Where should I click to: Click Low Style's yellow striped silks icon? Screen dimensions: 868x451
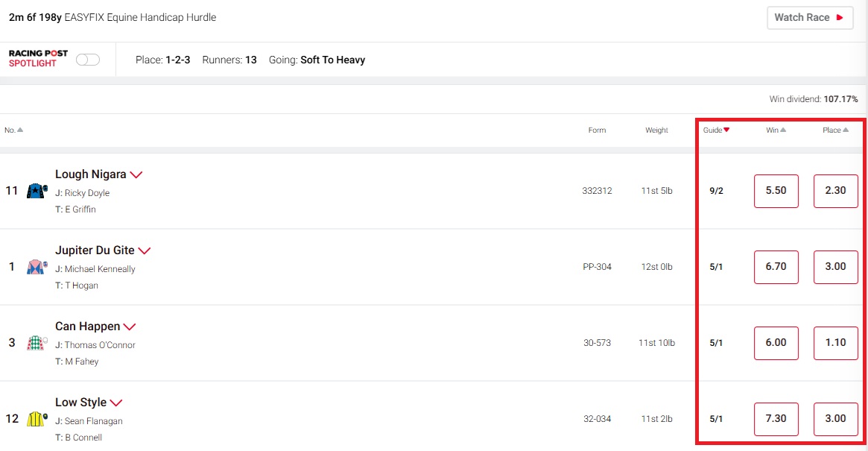(x=37, y=419)
